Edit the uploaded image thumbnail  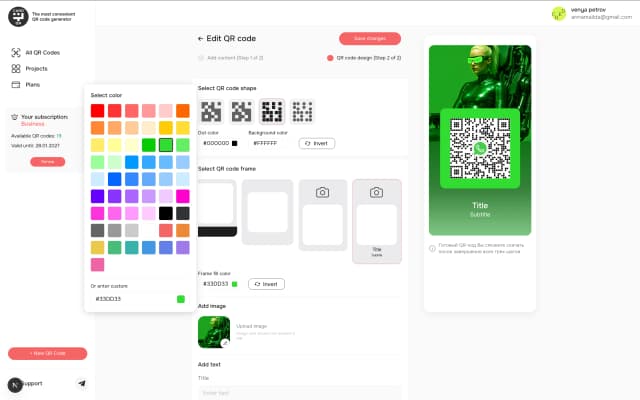pyautogui.click(x=214, y=331)
